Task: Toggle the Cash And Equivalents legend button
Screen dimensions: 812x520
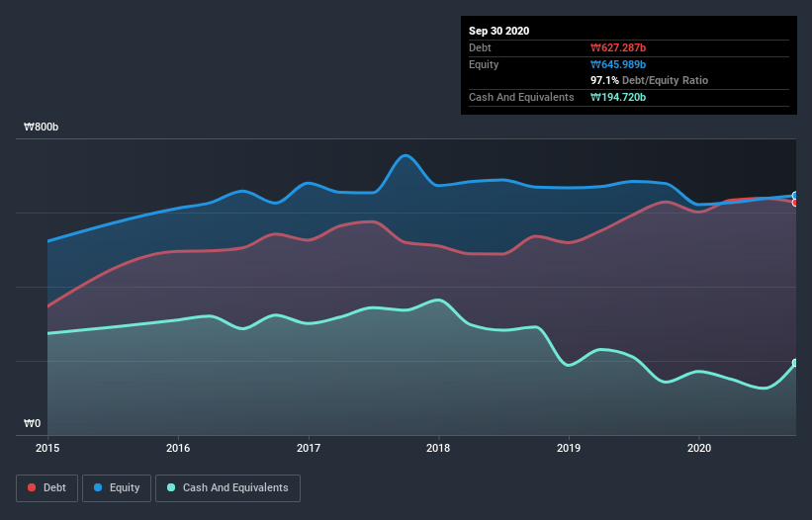Action: pos(227,488)
